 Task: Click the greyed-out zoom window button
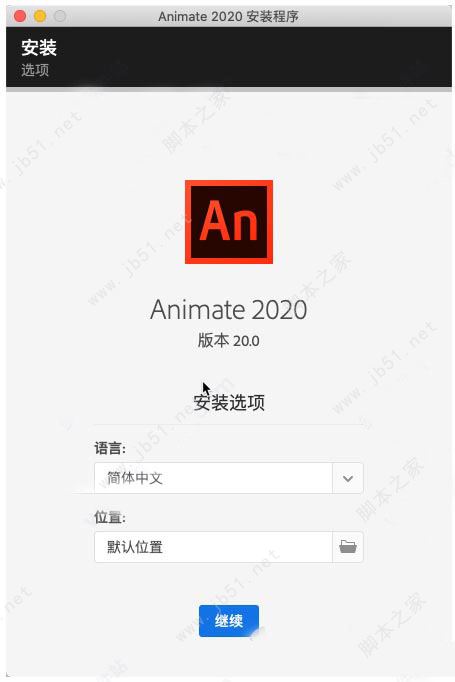[x=60, y=17]
